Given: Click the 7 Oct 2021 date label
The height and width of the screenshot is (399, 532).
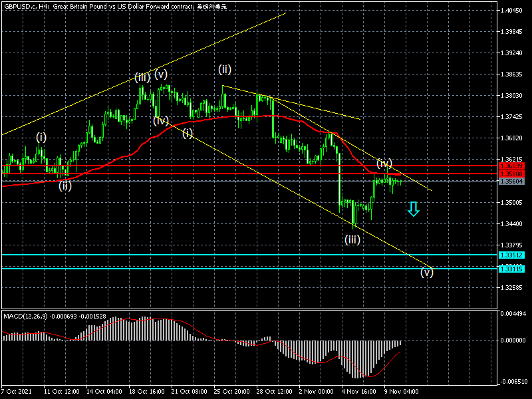Looking at the screenshot, I should point(16,391).
